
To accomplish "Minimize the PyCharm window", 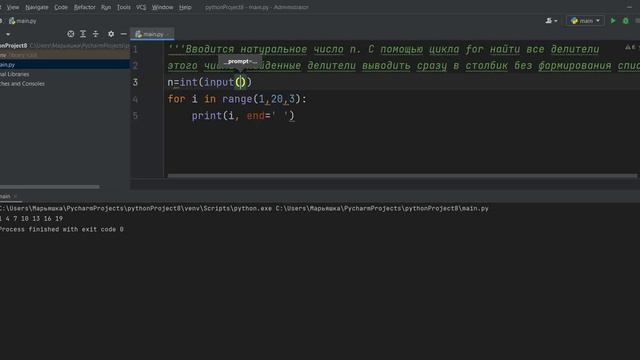I will [x=629, y=7].
